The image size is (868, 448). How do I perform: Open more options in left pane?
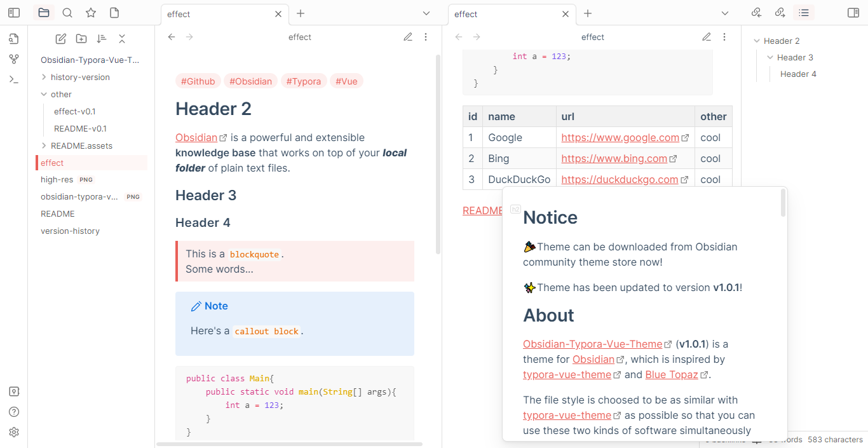tap(426, 37)
